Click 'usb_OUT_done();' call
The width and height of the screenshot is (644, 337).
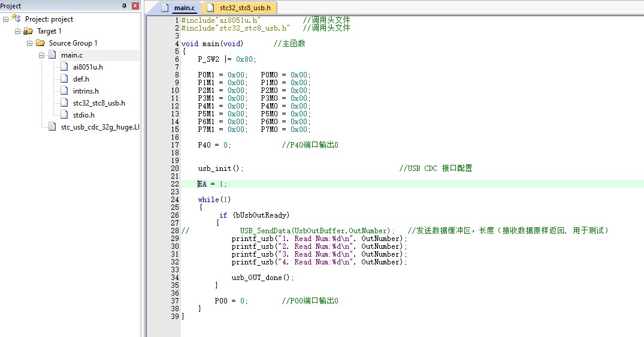262,278
